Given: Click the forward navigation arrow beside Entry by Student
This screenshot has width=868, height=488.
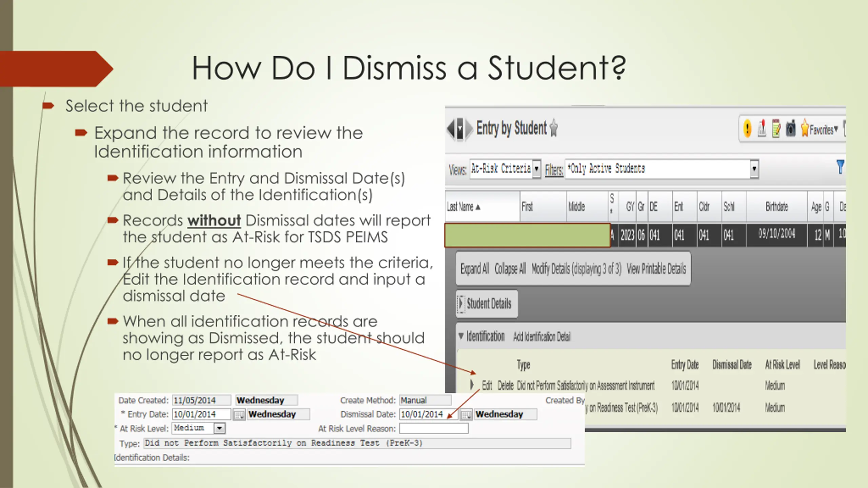Looking at the screenshot, I should tap(469, 129).
